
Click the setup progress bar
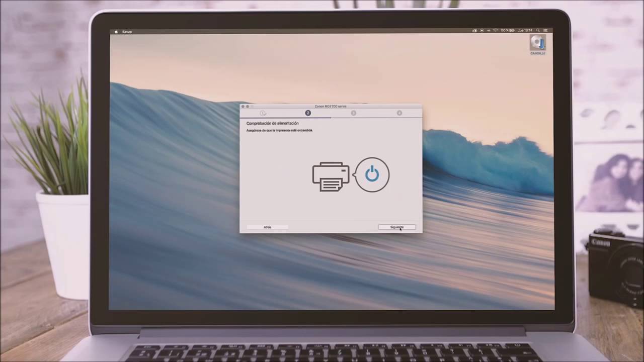(x=331, y=117)
